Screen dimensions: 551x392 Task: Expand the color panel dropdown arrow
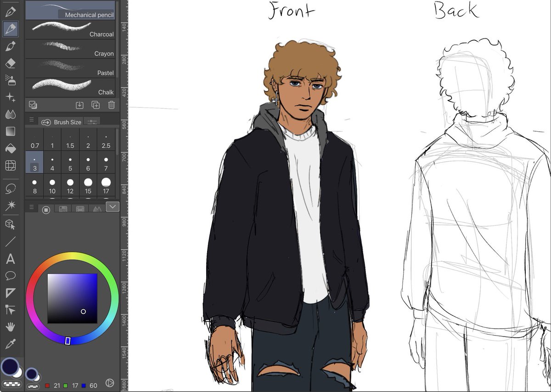112,207
